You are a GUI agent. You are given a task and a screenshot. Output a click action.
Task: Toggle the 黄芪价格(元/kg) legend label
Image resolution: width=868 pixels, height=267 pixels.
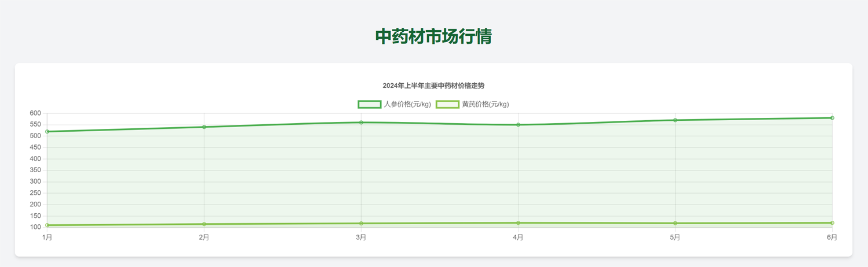[486, 105]
